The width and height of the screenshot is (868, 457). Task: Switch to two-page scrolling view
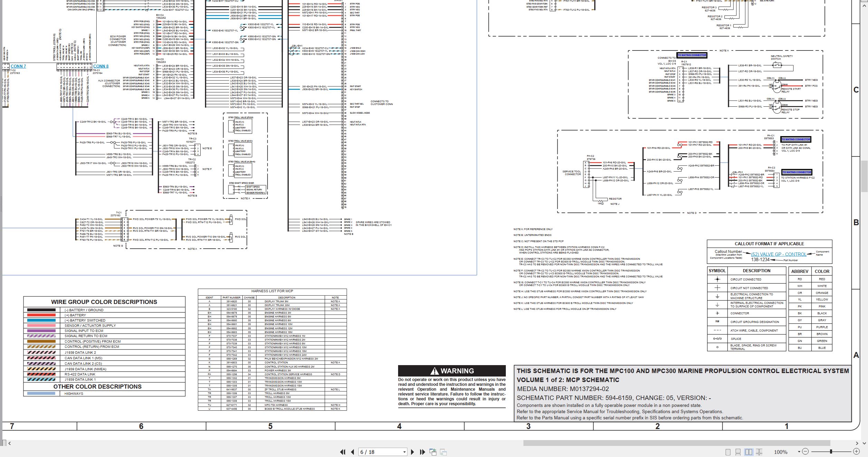[x=759, y=452]
